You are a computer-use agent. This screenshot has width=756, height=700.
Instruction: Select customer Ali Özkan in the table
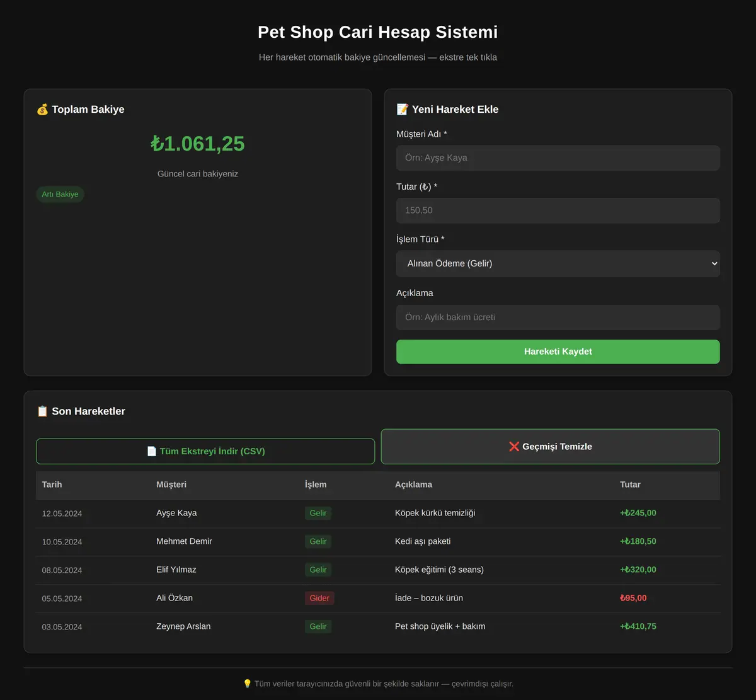pos(175,598)
